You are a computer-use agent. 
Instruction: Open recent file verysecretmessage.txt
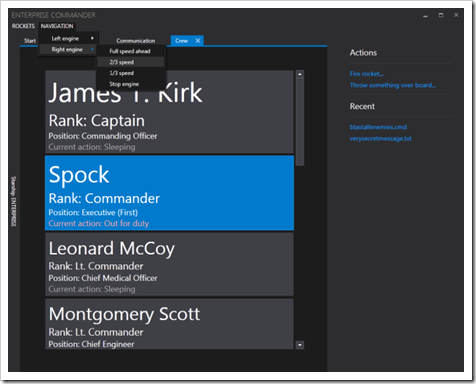380,139
